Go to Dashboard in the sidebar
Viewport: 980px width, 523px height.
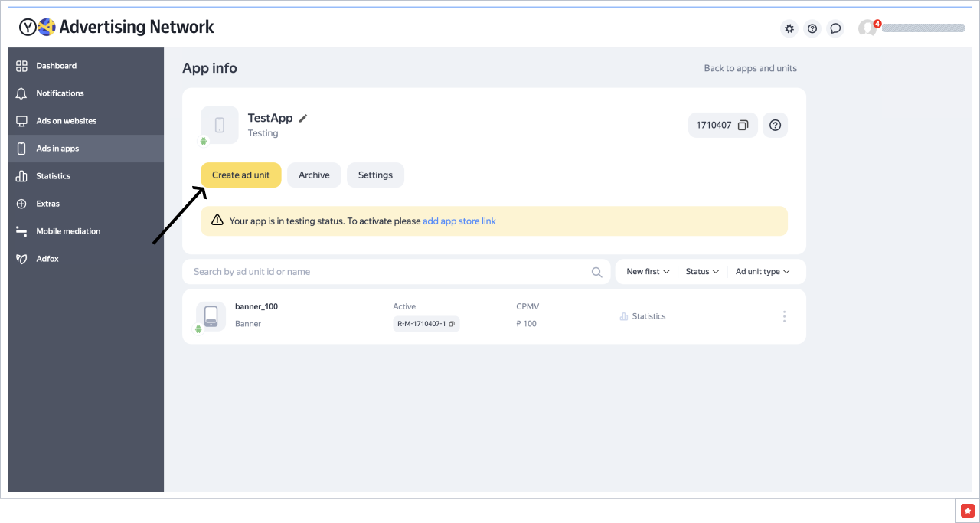(x=56, y=66)
